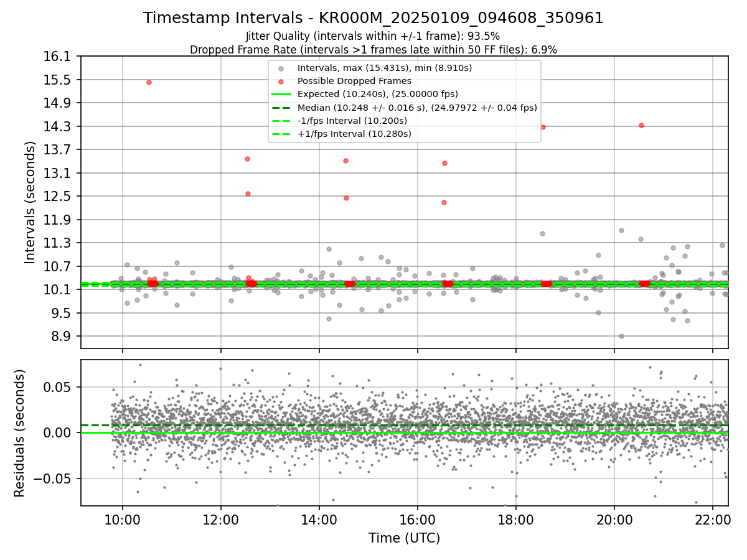The width and height of the screenshot is (747, 560).
Task: Click the 'Time (UTC)' x-axis label
Action: click(x=405, y=538)
